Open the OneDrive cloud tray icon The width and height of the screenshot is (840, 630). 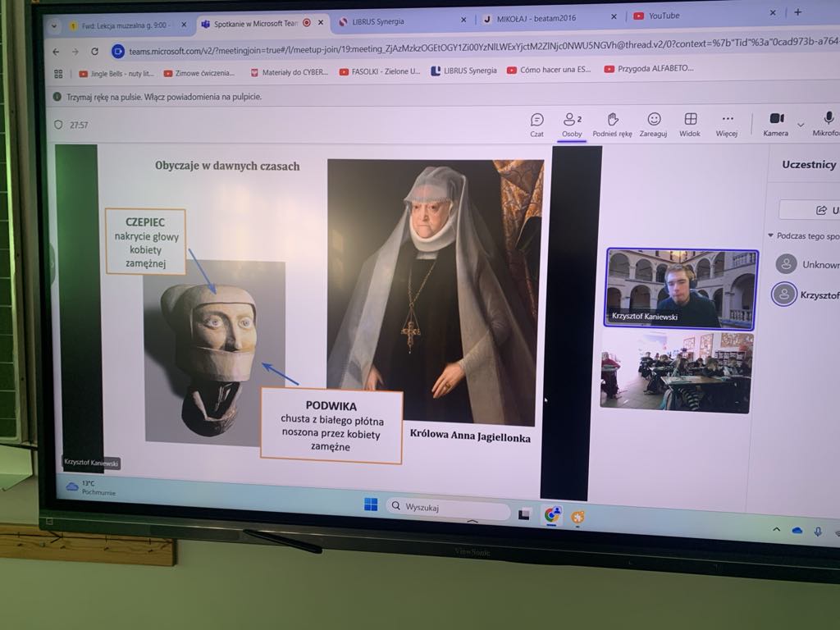(x=797, y=531)
